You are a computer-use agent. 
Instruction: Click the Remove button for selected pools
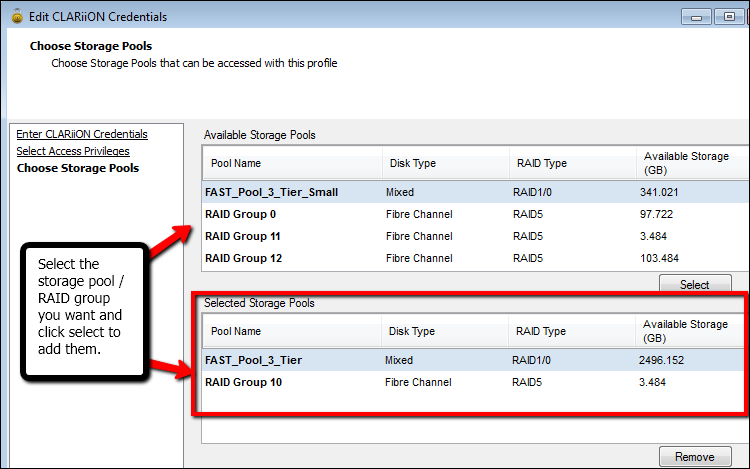tap(695, 457)
